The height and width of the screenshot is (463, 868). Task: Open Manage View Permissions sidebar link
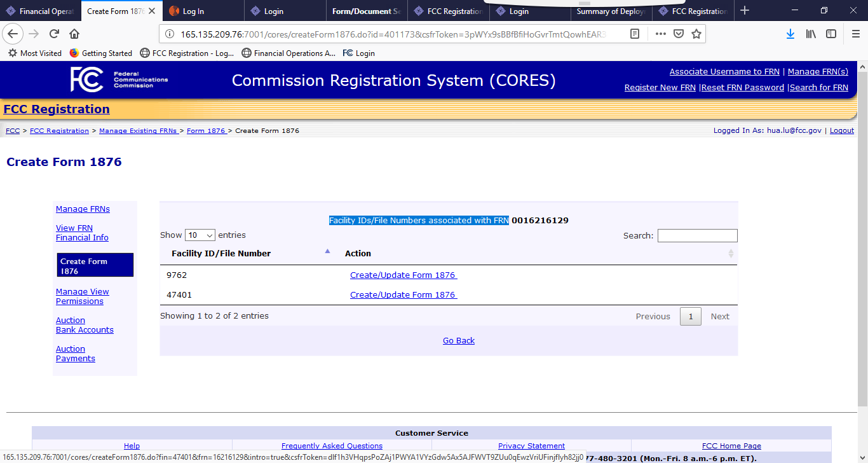(x=82, y=296)
